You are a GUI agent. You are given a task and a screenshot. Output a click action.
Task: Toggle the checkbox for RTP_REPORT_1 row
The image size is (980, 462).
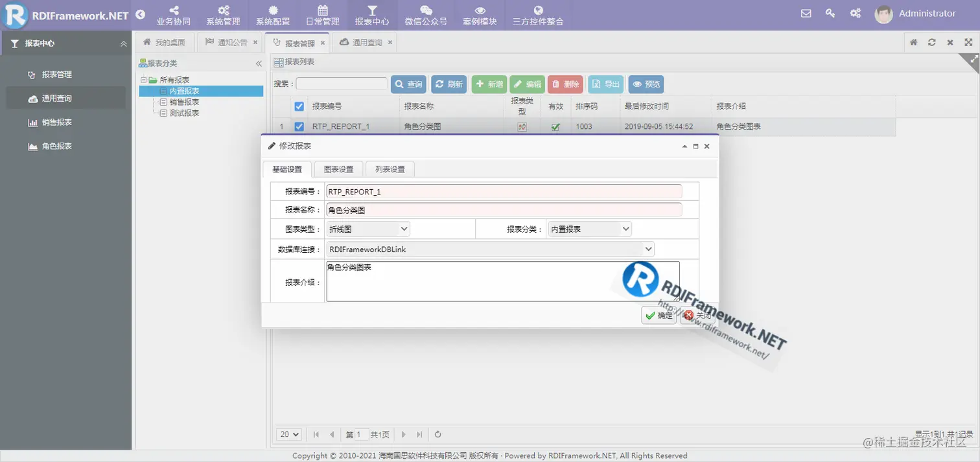(299, 126)
